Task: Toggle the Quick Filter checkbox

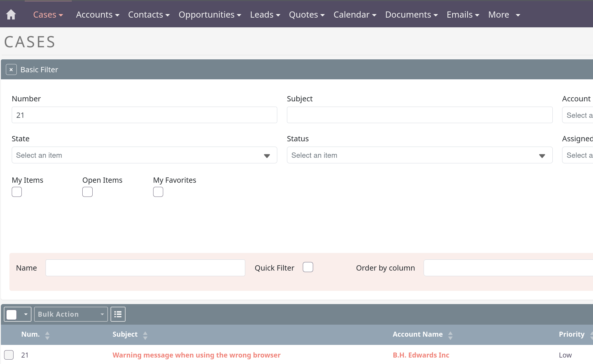Action: pos(308,267)
